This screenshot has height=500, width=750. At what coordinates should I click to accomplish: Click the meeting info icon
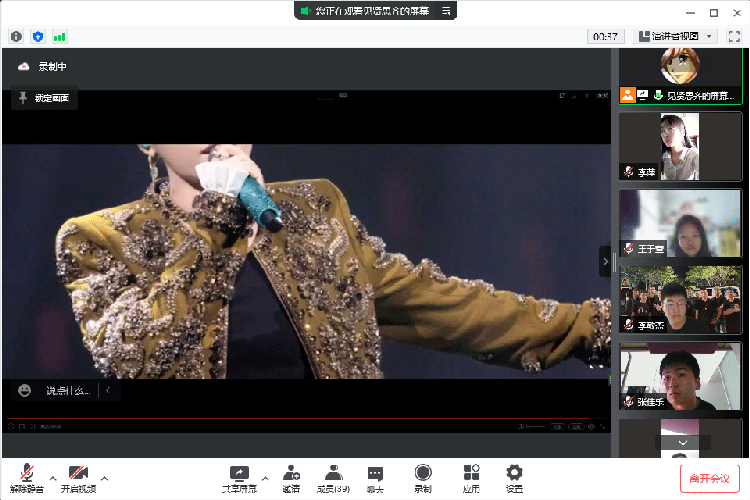pos(16,36)
